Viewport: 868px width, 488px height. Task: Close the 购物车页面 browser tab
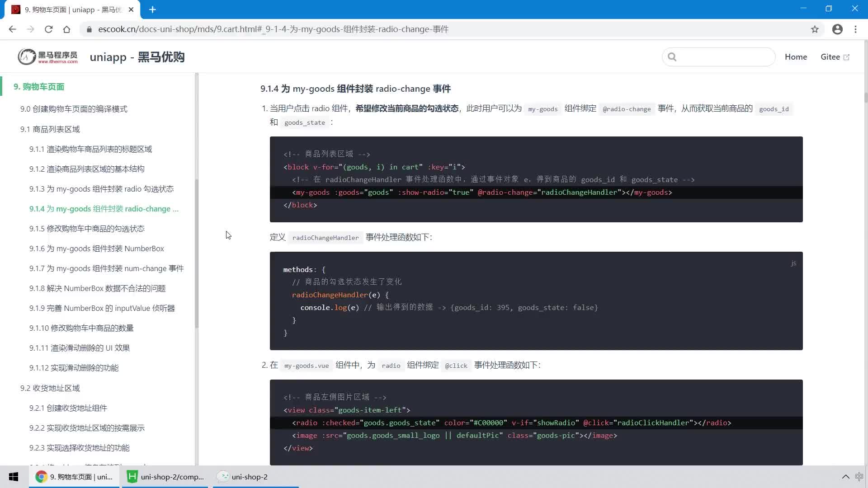coord(131,9)
